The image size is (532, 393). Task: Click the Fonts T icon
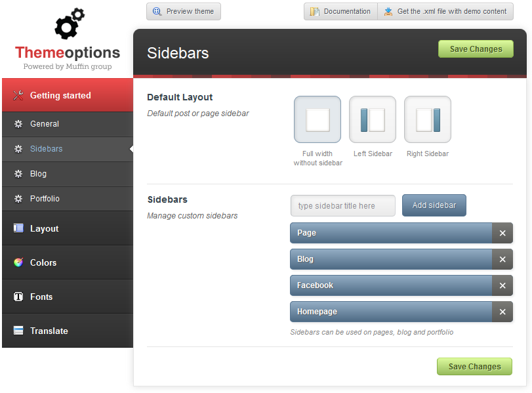tap(18, 297)
